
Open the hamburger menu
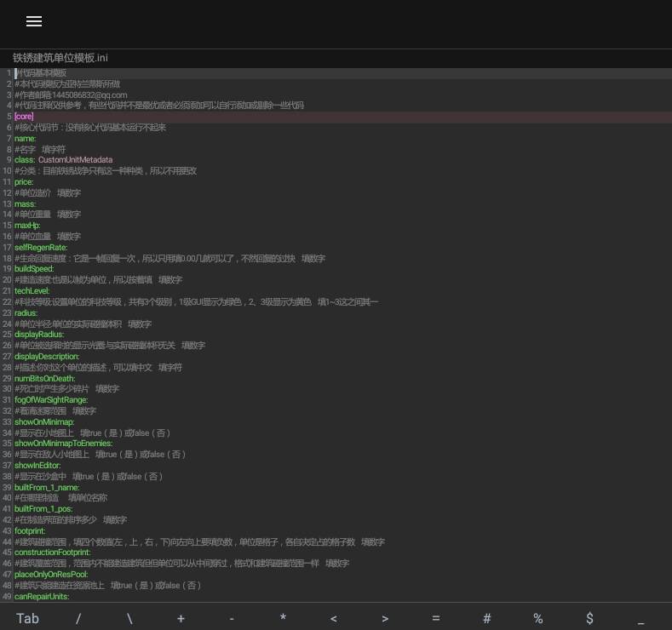click(x=34, y=21)
